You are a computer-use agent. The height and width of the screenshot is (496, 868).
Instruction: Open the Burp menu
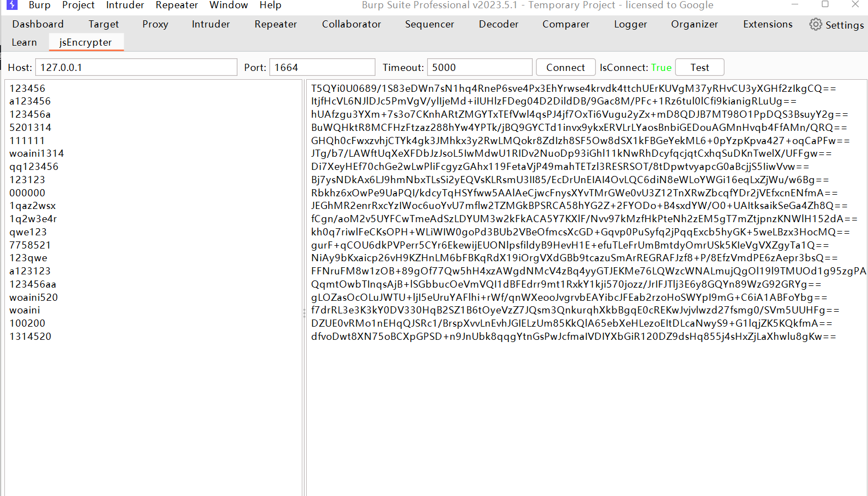pyautogui.click(x=40, y=5)
